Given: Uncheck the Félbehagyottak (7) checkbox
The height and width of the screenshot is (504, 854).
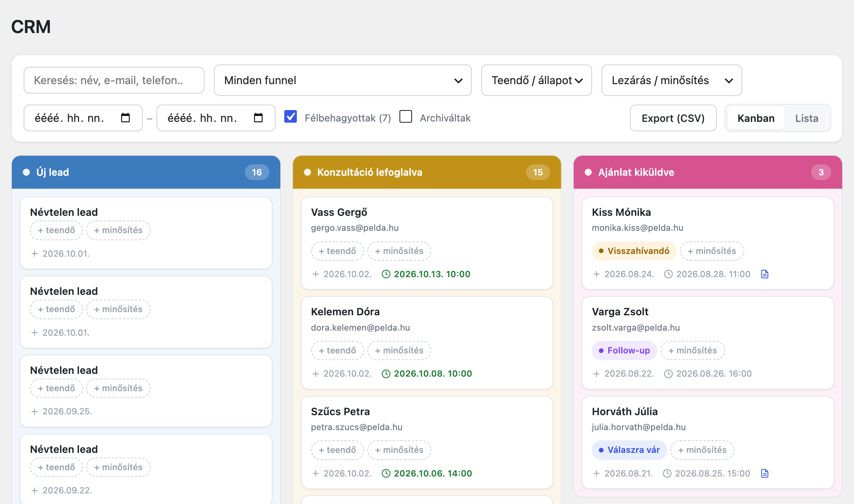Looking at the screenshot, I should (x=291, y=117).
